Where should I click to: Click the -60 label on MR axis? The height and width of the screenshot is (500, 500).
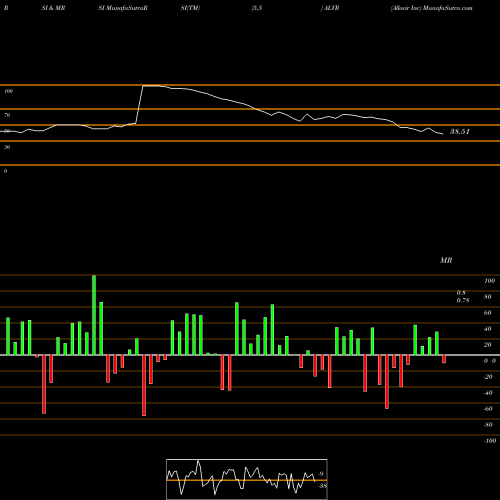tap(488, 409)
